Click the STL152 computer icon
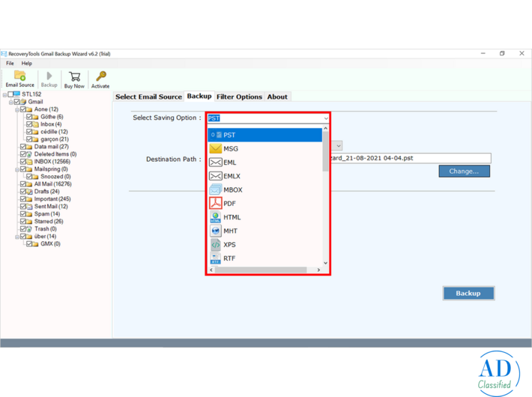 [16, 94]
